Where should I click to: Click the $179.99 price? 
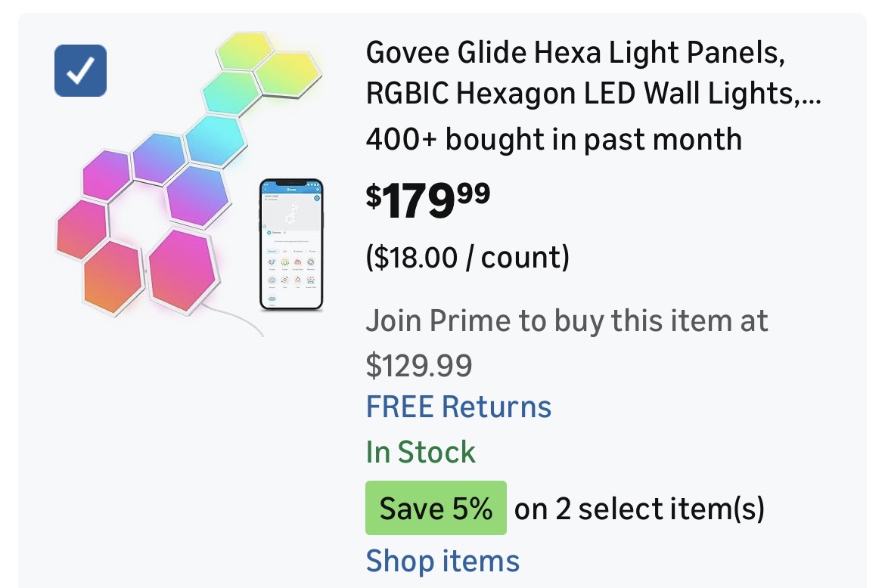[428, 200]
